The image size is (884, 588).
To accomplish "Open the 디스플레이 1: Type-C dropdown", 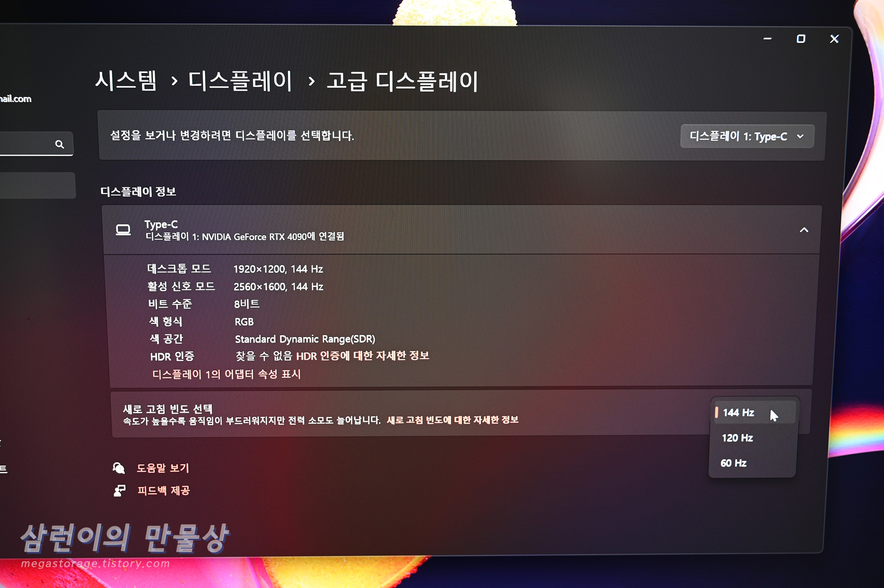I will pyautogui.click(x=747, y=137).
